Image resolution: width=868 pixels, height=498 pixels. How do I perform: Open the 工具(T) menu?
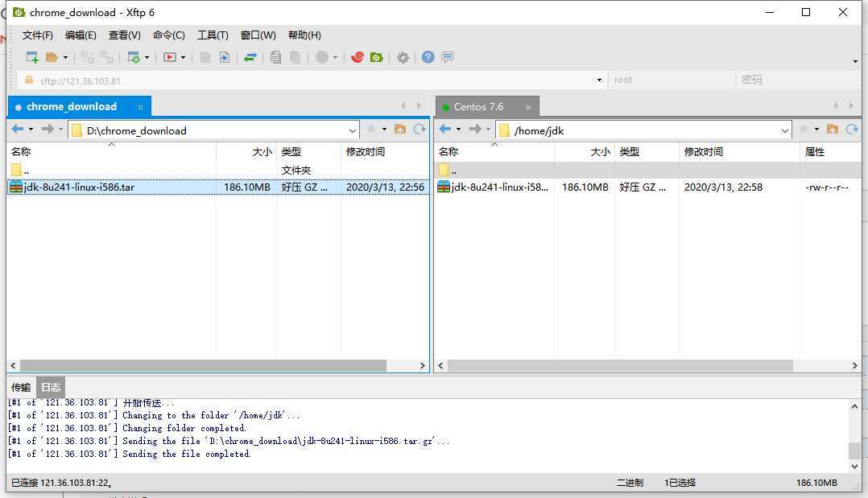pyautogui.click(x=213, y=35)
